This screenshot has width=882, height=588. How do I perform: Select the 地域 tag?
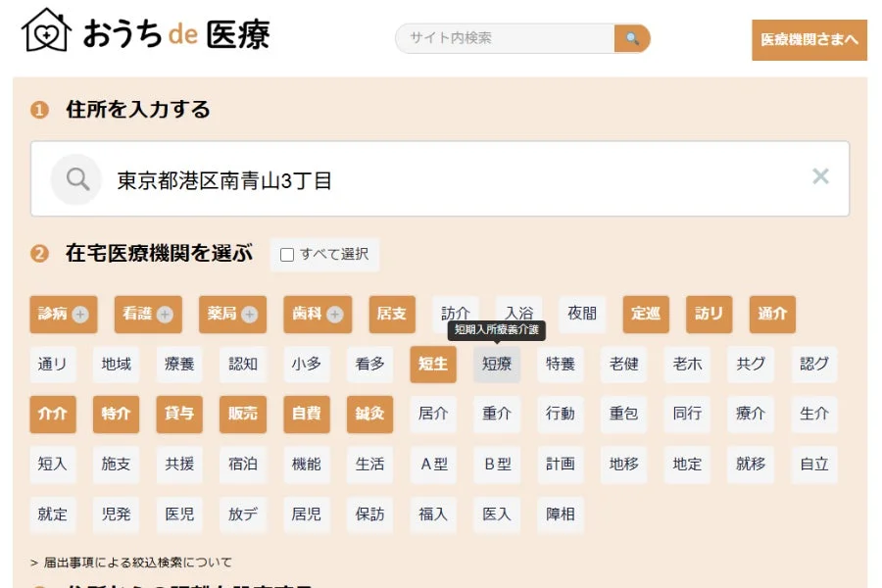pyautogui.click(x=116, y=364)
